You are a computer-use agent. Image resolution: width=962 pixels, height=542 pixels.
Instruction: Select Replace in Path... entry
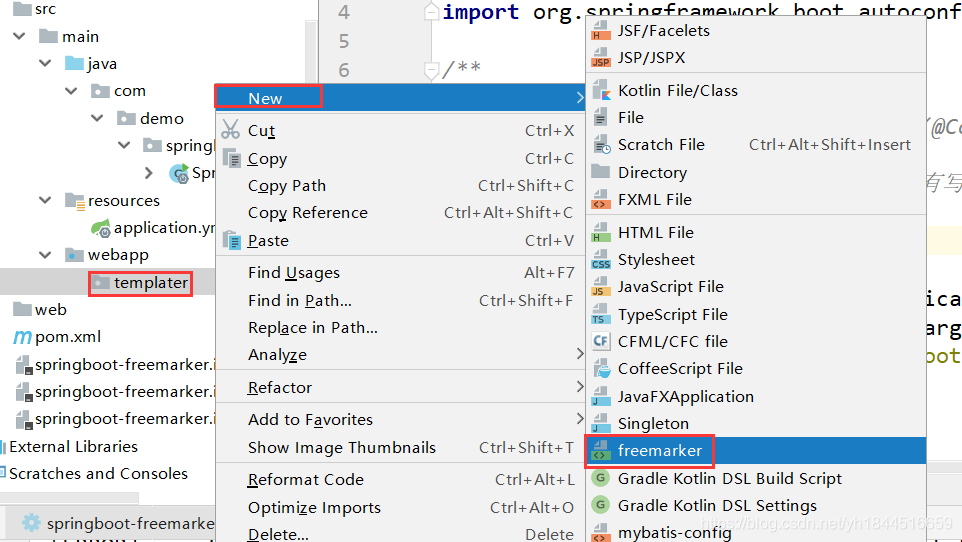point(400,328)
